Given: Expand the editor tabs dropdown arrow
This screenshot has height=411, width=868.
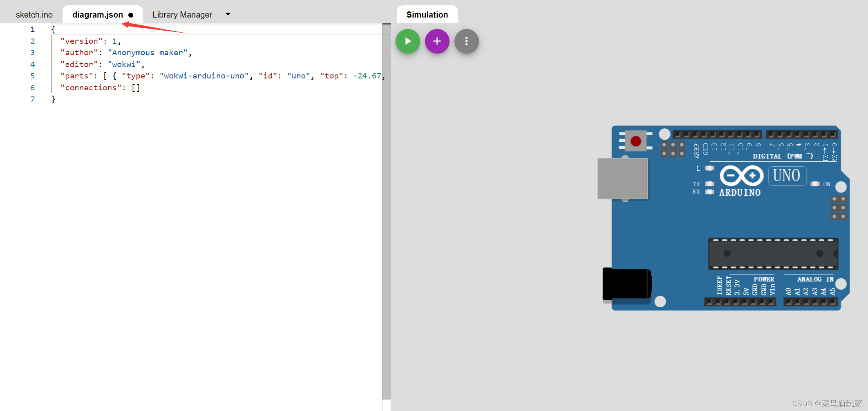Looking at the screenshot, I should coord(228,14).
